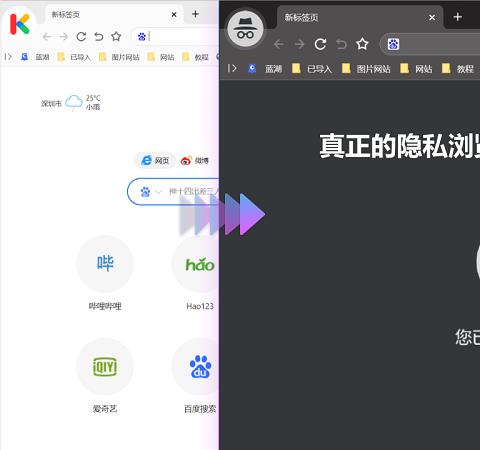Open 教程 bookmark folder in light window
The image size is (480, 450).
tap(195, 57)
